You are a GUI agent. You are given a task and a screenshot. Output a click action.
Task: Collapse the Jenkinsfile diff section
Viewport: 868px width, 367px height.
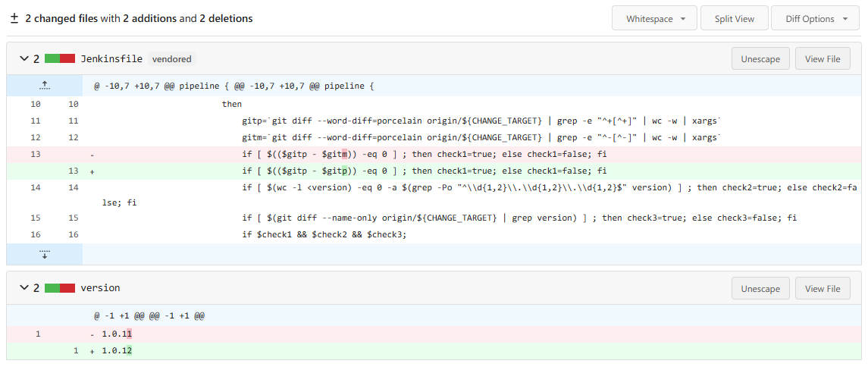point(24,58)
